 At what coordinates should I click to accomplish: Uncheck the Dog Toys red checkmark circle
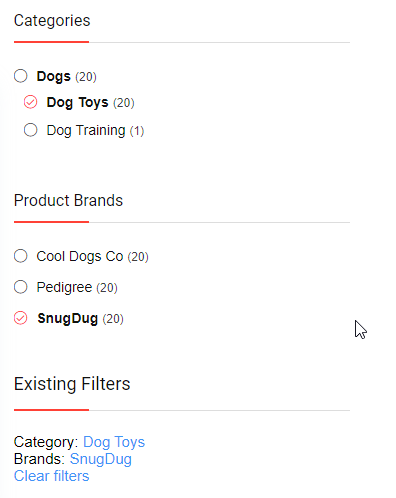31,102
